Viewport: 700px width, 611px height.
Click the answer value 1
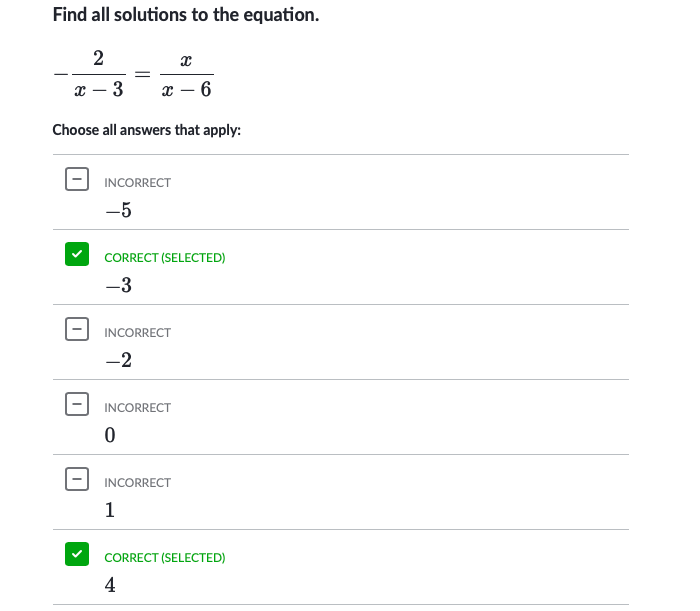[110, 511]
